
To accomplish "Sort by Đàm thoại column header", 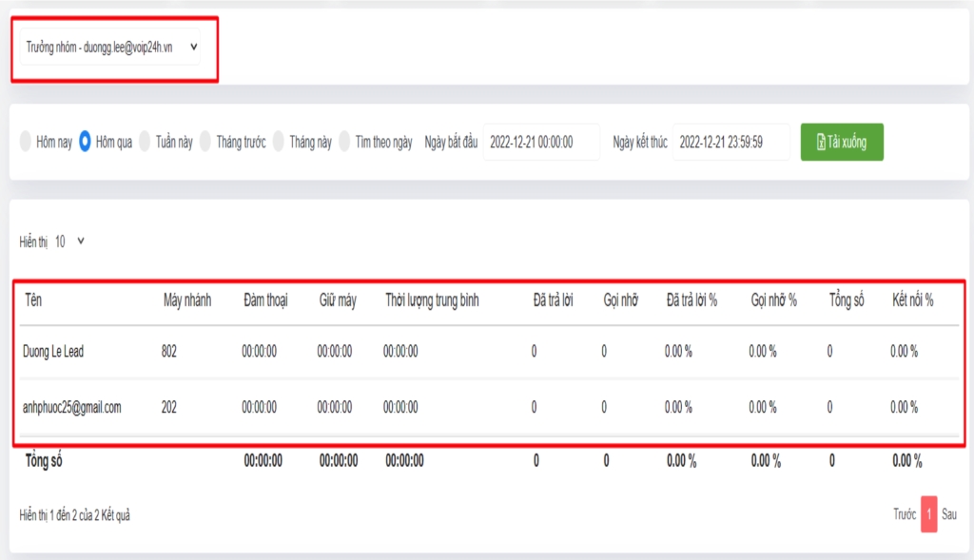I will [264, 300].
